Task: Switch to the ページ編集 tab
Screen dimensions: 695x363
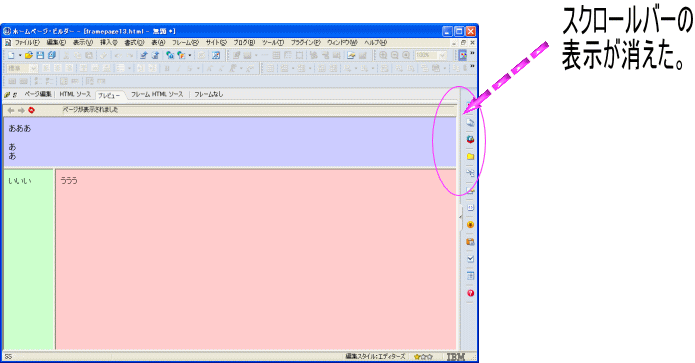Action: pos(38,94)
